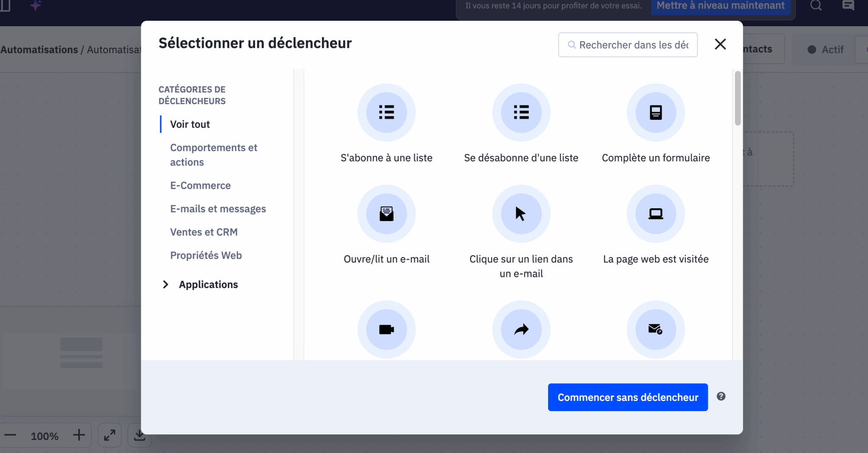Open search with the magnifier icon in top bar
Image resolution: width=868 pixels, height=453 pixels.
(x=816, y=6)
